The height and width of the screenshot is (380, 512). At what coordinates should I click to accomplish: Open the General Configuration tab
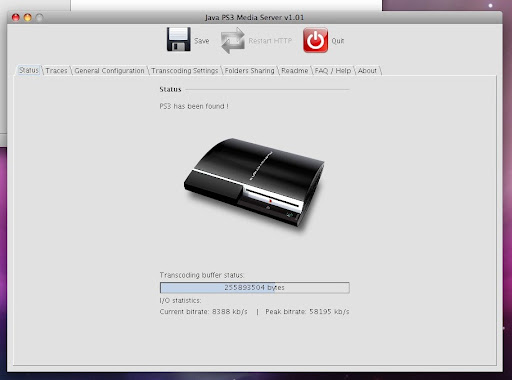coord(109,71)
